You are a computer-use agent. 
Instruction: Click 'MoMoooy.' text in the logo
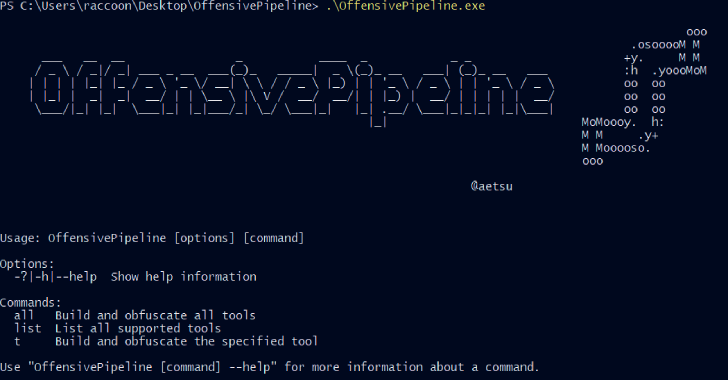tap(608, 122)
